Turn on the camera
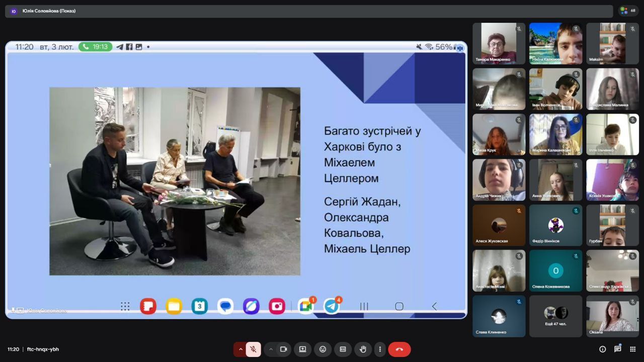This screenshot has height=362, width=644. point(283,349)
